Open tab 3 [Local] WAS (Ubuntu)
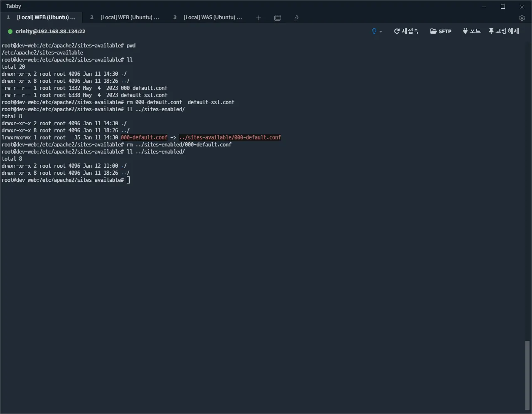The height and width of the screenshot is (414, 532). [x=208, y=17]
